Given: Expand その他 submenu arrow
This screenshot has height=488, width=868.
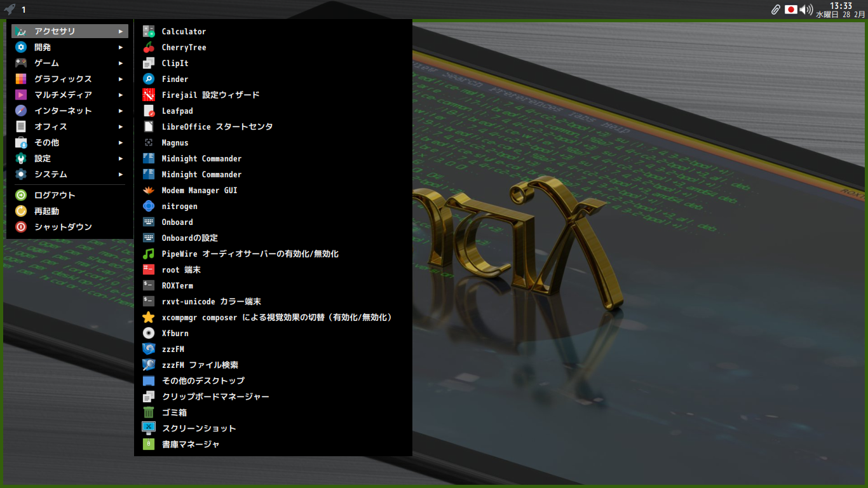Looking at the screenshot, I should pos(121,142).
